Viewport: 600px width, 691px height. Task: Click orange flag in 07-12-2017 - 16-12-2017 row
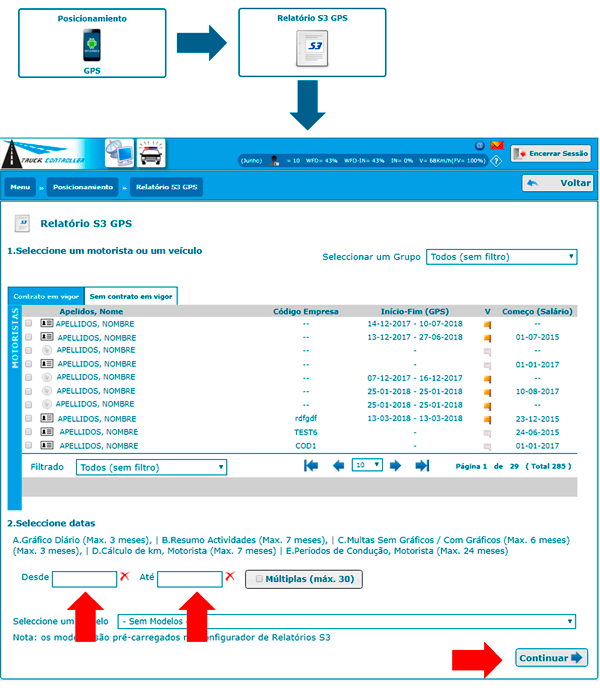point(487,379)
